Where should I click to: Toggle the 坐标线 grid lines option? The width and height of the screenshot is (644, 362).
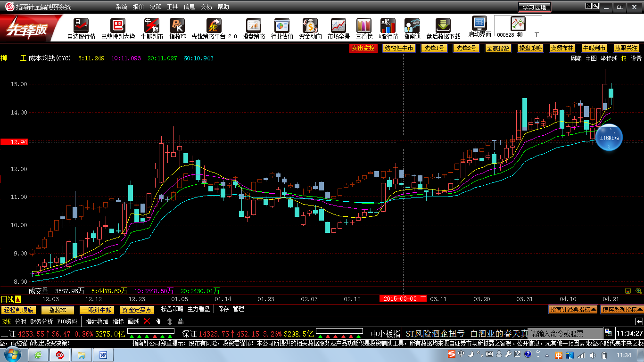point(609,58)
